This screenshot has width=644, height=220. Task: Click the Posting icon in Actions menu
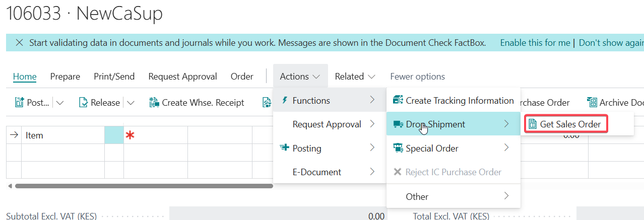[284, 148]
